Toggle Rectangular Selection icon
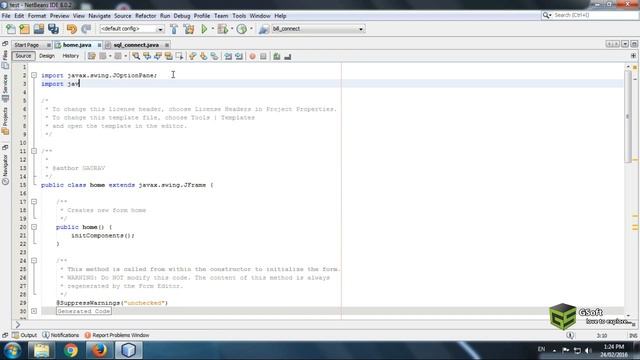This screenshot has width=640, height=360. (179, 56)
